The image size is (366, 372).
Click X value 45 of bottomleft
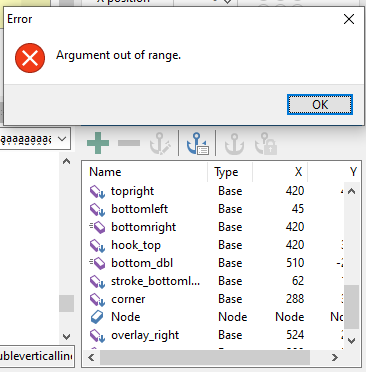pos(298,209)
